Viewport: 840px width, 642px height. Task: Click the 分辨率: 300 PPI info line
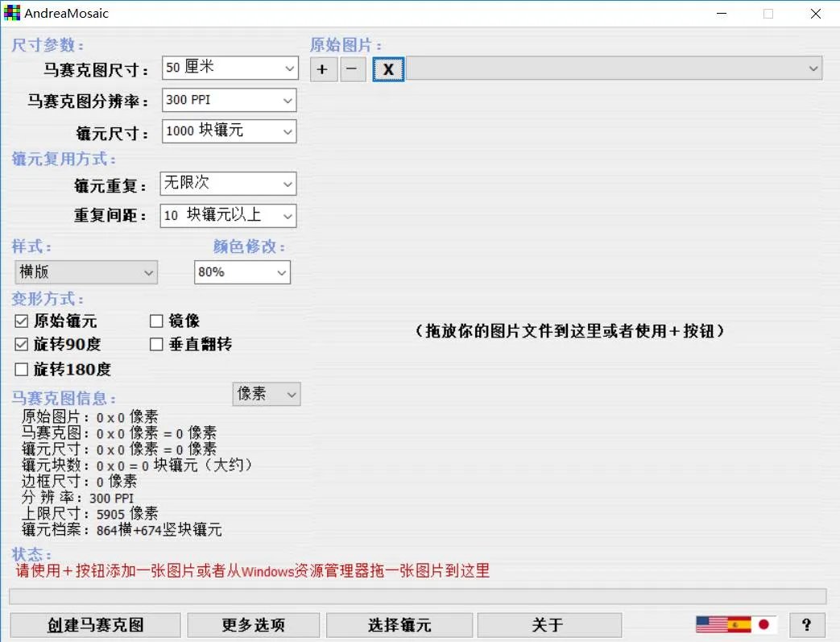pyautogui.click(x=77, y=498)
